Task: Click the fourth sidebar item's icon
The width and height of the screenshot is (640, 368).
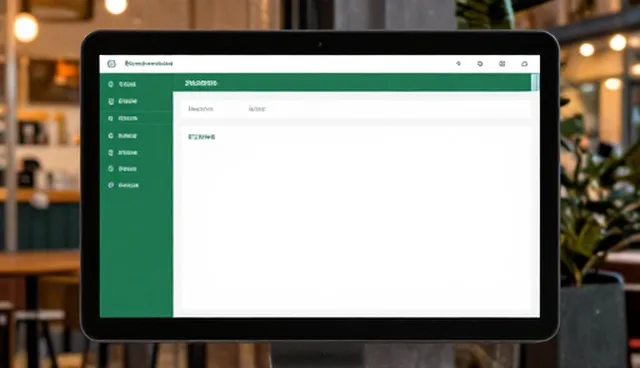Action: [111, 135]
